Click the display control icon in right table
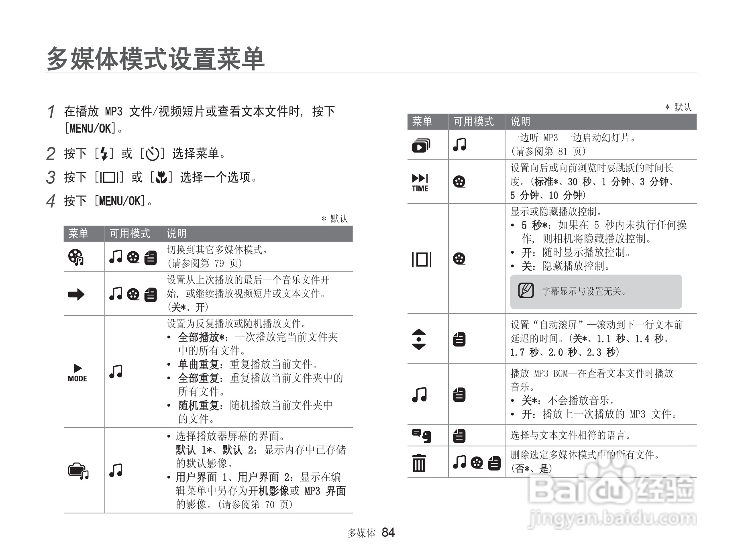Screen dimensions: 742x560 (421, 259)
